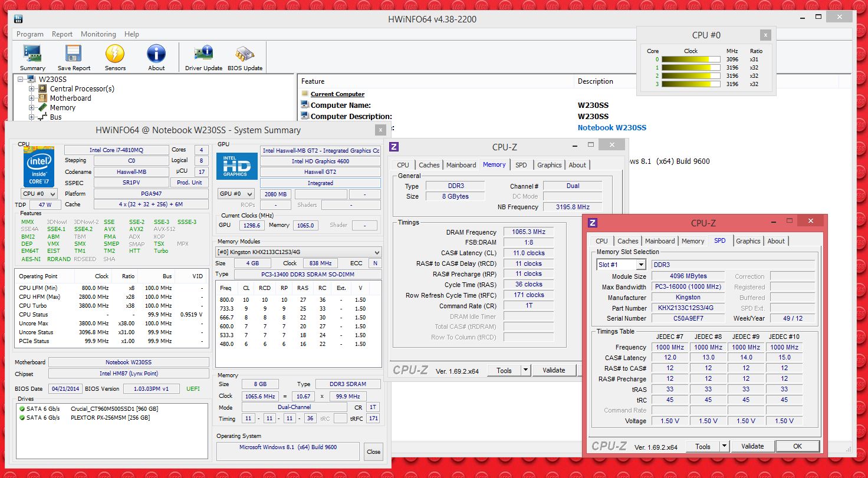Open the GPU #0 selector dropdown
868x478 pixels.
click(236, 194)
